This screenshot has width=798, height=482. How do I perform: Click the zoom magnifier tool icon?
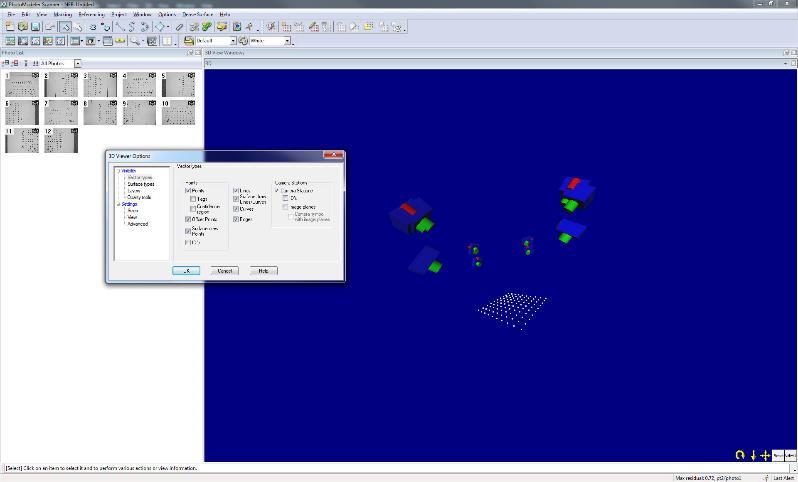click(x=134, y=41)
